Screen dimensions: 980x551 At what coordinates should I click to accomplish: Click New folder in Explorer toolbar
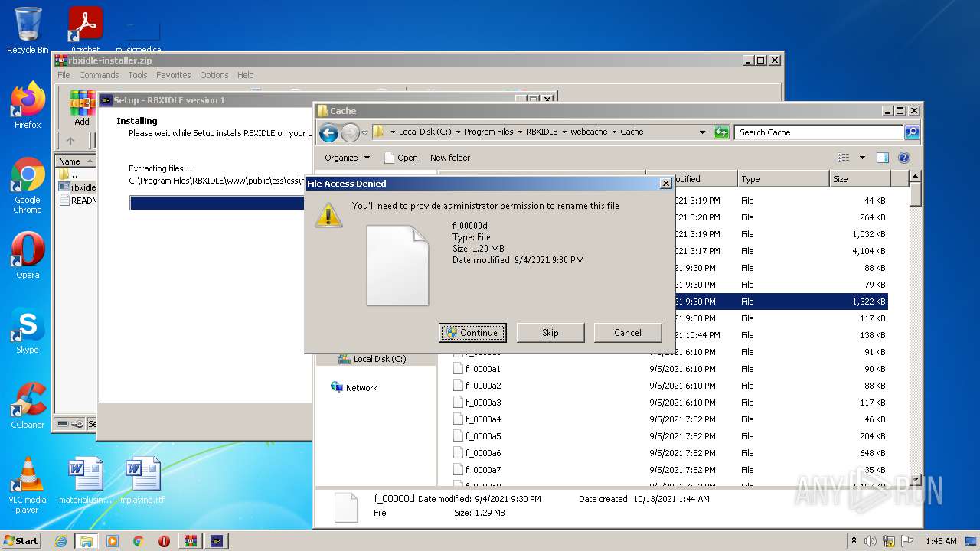click(x=450, y=158)
